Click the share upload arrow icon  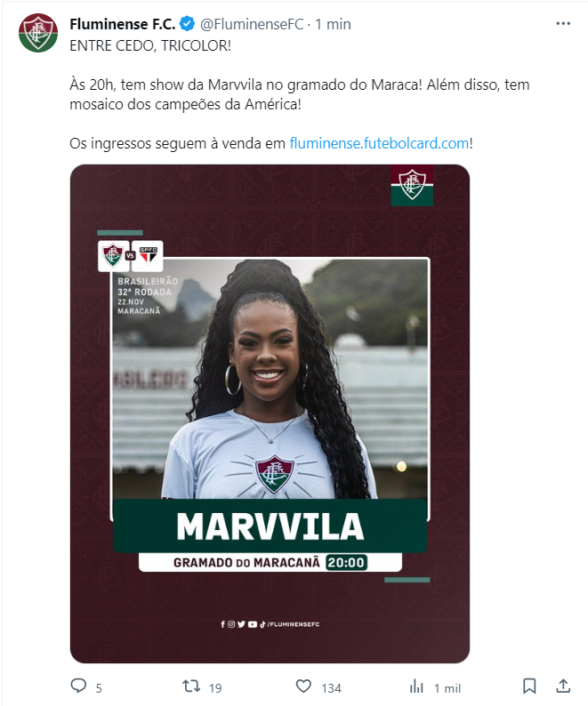coord(563,686)
